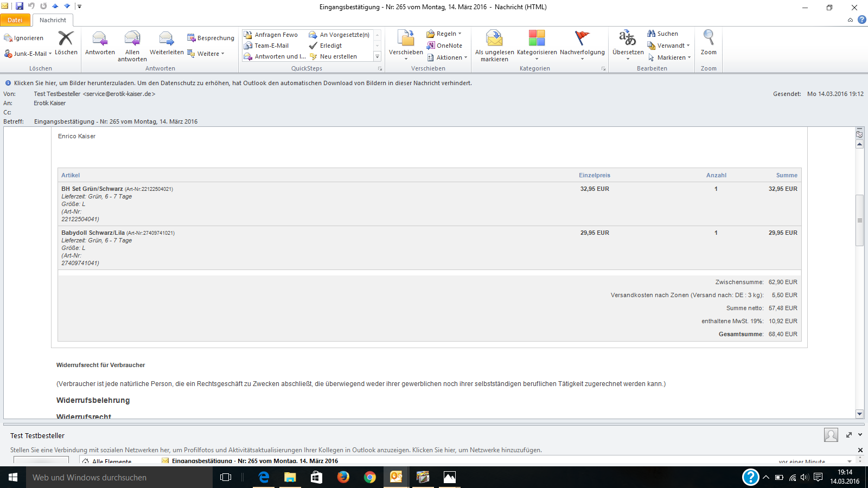Delete the message with Löschen

coord(66,39)
